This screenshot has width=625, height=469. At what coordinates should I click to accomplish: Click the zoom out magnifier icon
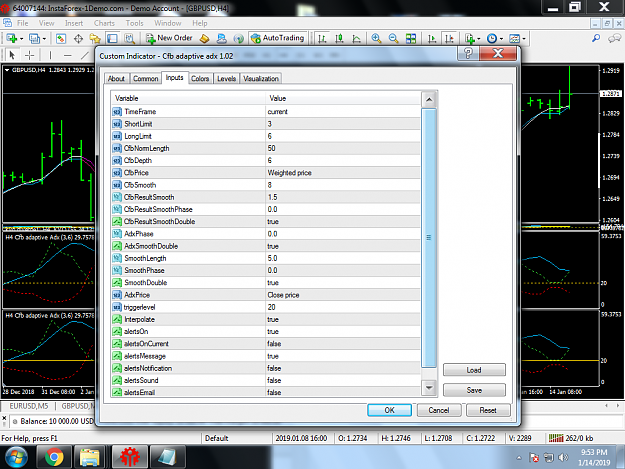(393, 38)
